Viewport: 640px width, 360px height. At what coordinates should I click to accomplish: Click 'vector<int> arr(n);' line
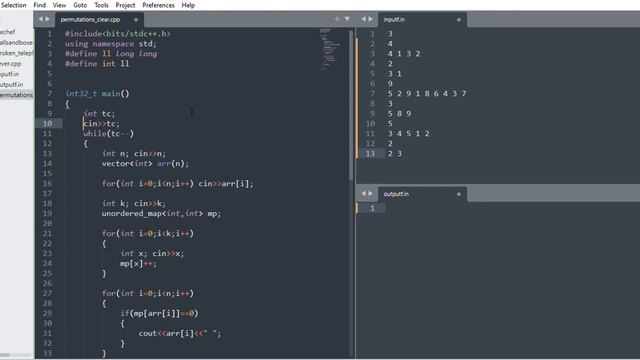[x=145, y=164]
